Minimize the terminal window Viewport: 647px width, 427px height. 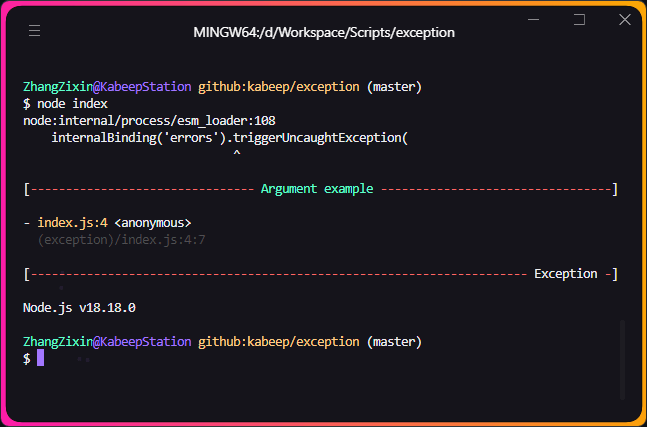tap(534, 19)
